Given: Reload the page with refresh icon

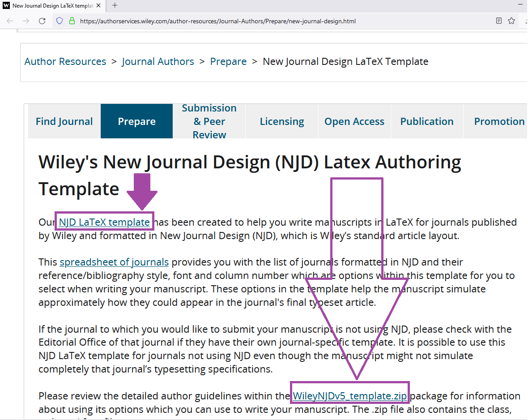Looking at the screenshot, I should tap(42, 21).
